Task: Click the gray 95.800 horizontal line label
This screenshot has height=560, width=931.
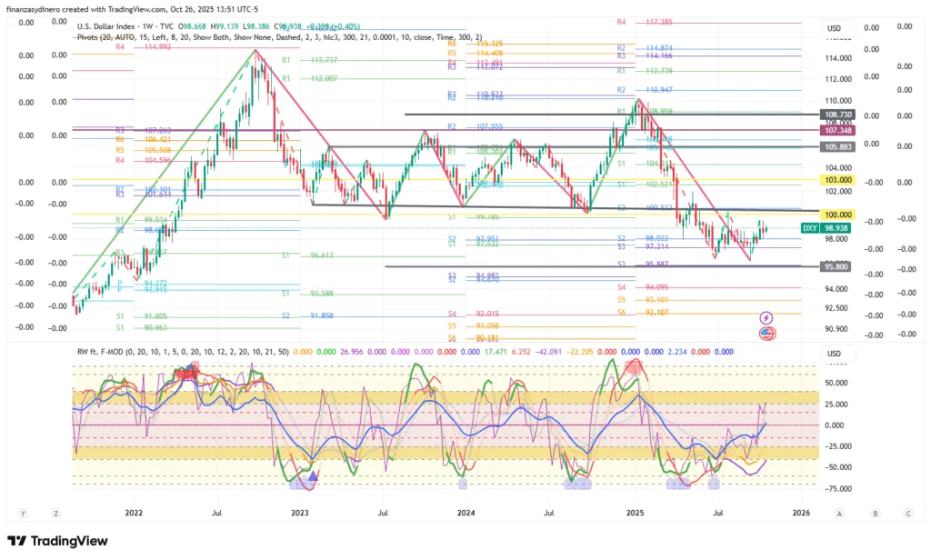Action: pos(836,267)
